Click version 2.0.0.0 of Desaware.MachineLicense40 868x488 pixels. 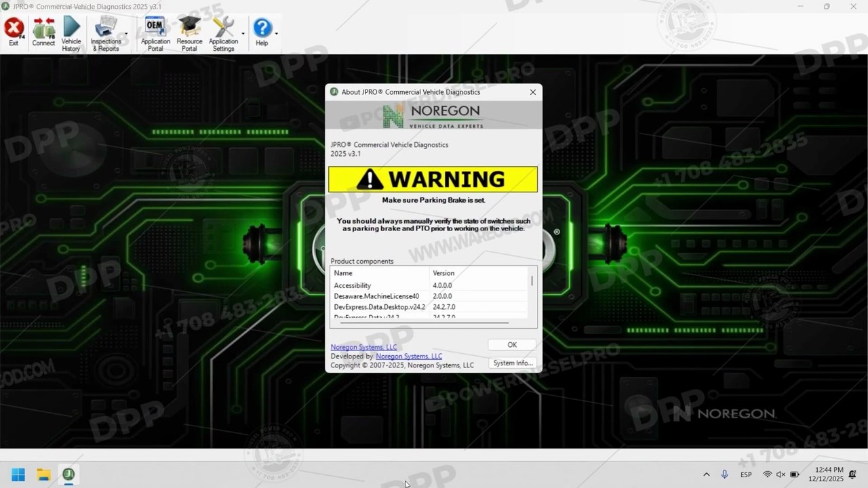442,296
